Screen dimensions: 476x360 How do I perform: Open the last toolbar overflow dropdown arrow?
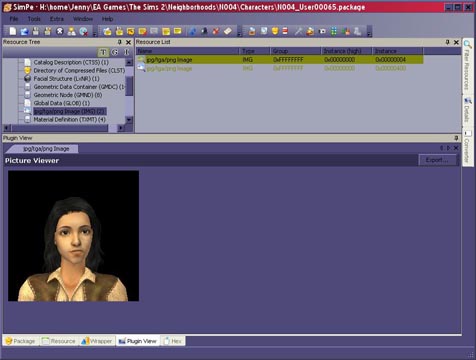tap(369, 34)
